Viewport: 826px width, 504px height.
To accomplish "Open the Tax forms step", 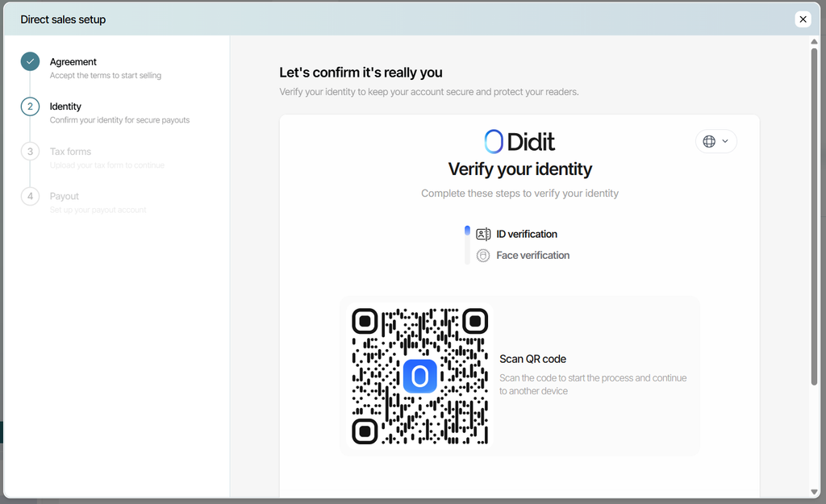I will point(71,152).
